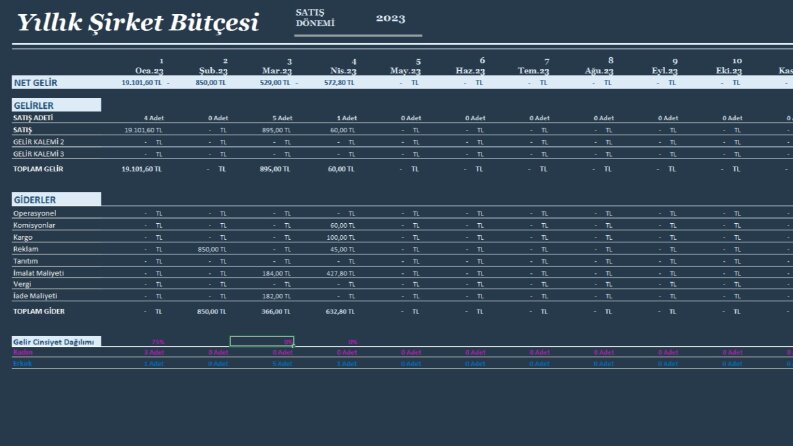
Task: Select SATIŞ value 19.101,60 TL for Oca.23
Action: (143, 130)
